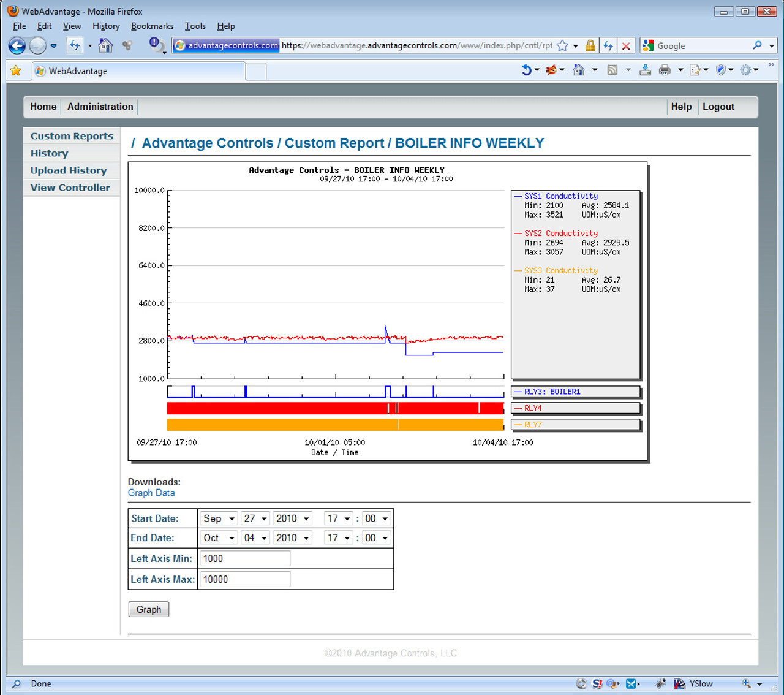Viewport: 784px width, 695px height.
Task: Open History in the left sidebar
Action: click(x=72, y=153)
